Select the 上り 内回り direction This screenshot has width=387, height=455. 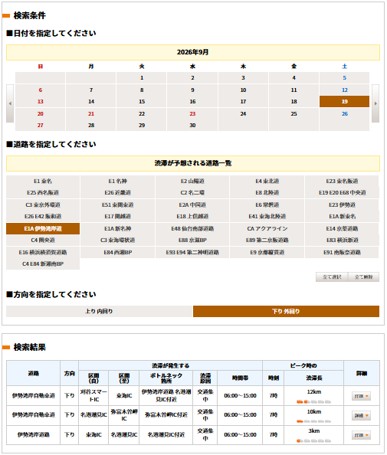click(99, 311)
